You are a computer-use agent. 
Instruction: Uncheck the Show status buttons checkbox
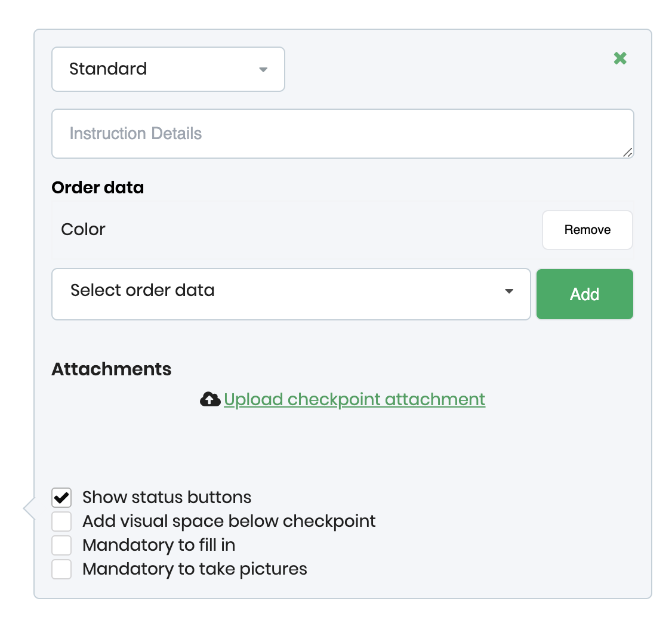[x=61, y=498]
